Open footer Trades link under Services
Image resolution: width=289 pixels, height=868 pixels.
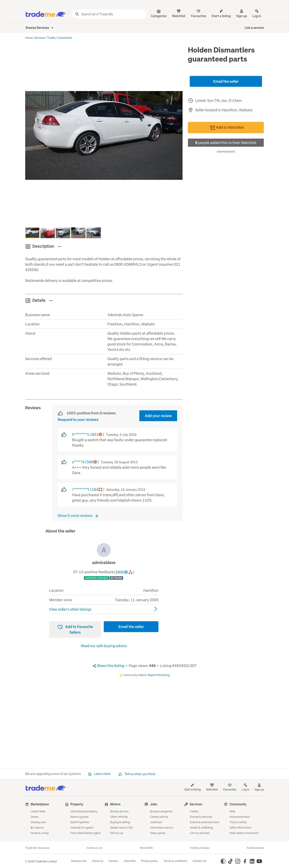point(194,811)
